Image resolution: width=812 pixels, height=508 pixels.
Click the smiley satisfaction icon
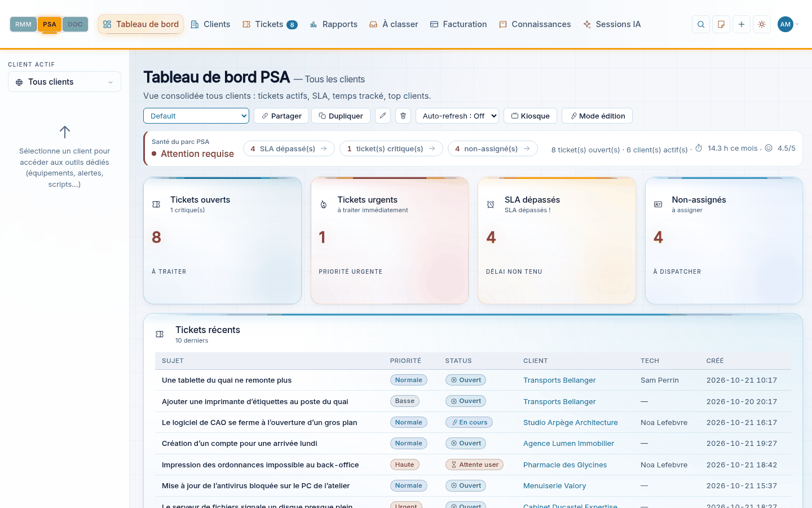[769, 148]
